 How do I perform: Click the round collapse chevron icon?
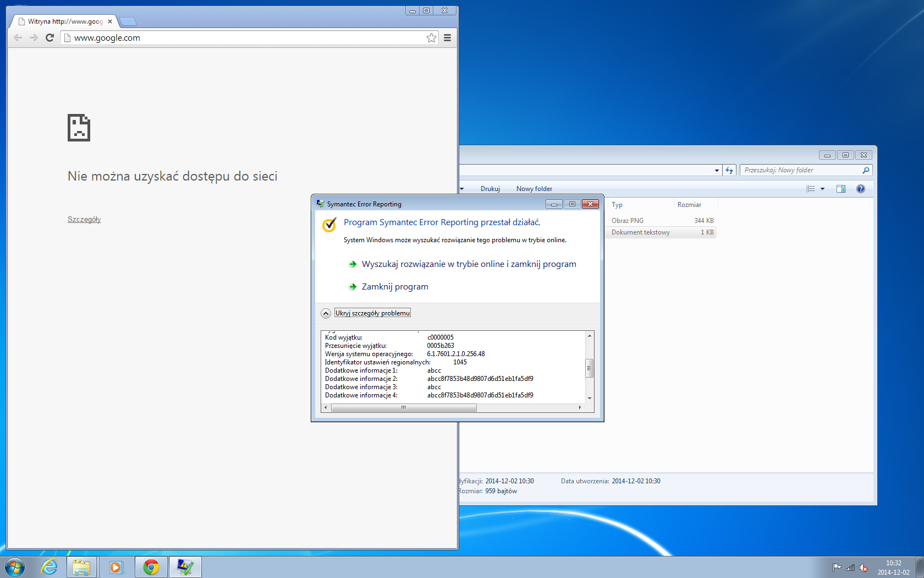click(326, 313)
